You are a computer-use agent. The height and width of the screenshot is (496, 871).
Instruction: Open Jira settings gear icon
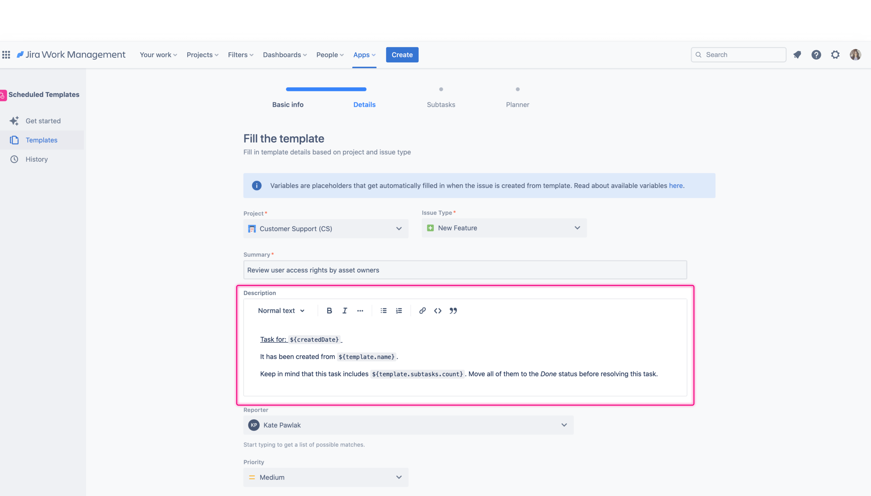pyautogui.click(x=835, y=55)
